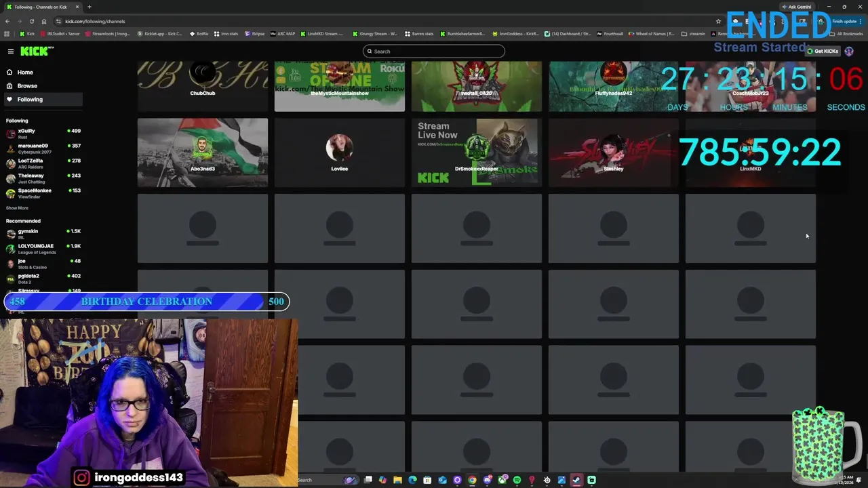Open Fluffyhades942 channel card

tap(613, 86)
